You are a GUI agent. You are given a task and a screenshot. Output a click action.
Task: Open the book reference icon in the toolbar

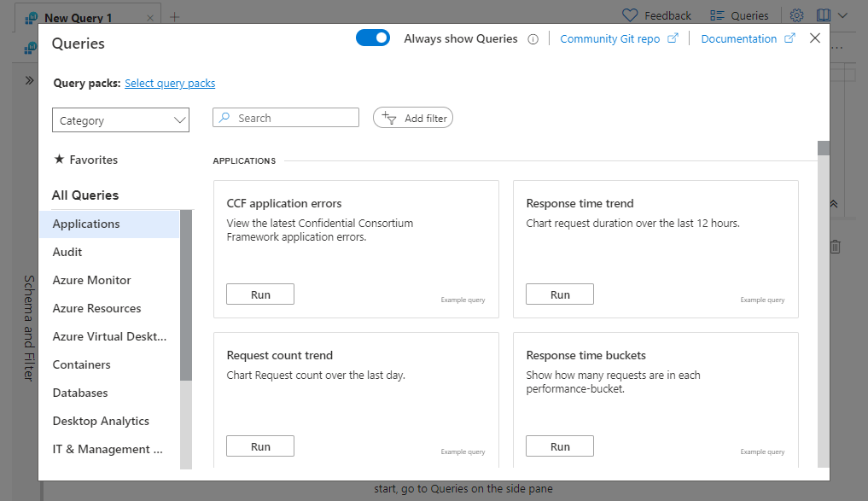point(824,15)
